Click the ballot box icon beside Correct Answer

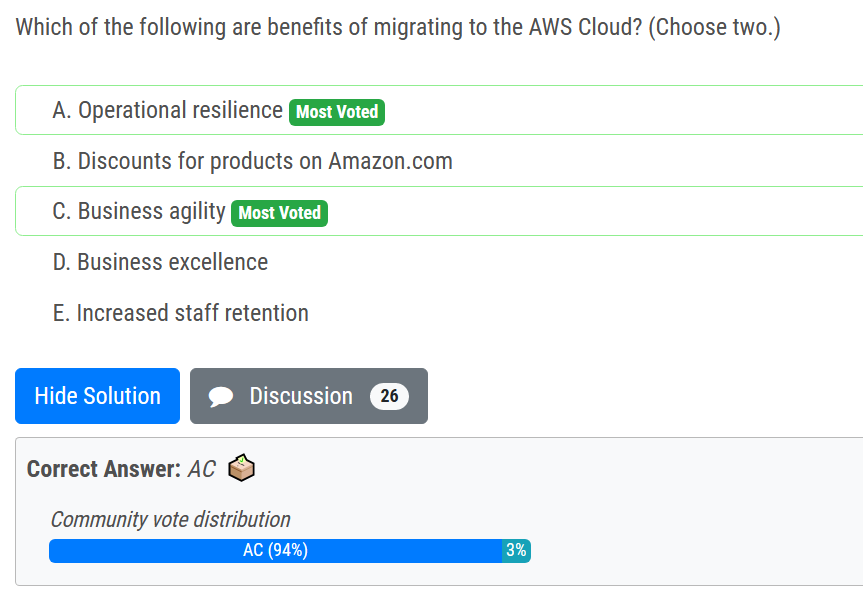pyautogui.click(x=241, y=468)
